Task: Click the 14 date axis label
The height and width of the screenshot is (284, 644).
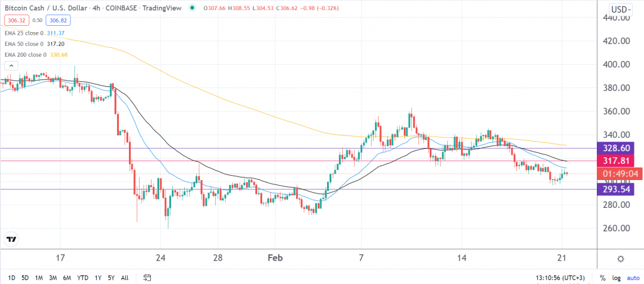Action: coord(462,259)
